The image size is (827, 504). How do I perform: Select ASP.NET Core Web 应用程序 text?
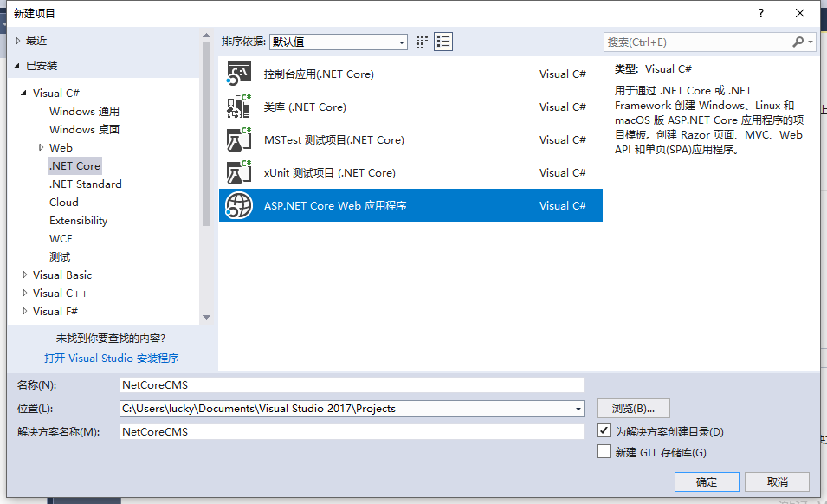(x=335, y=205)
